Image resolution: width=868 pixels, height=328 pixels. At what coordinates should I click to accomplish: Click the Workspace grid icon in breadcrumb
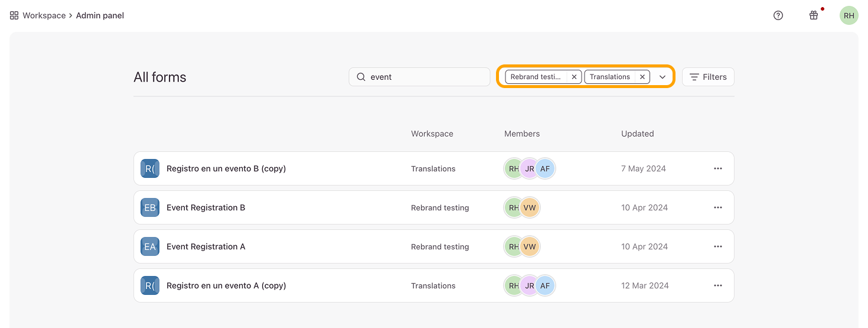click(x=14, y=15)
